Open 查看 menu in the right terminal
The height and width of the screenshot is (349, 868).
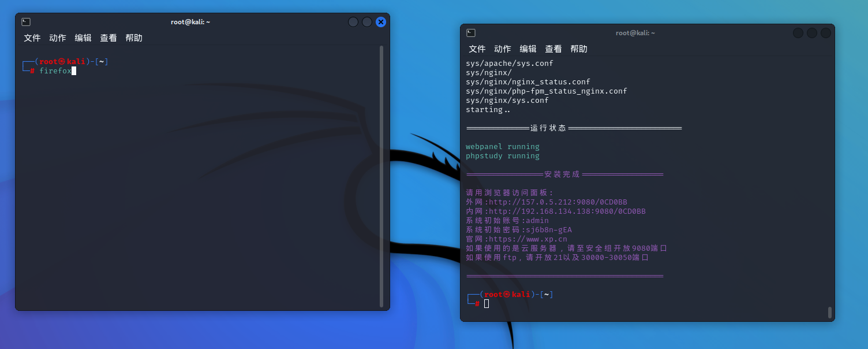pyautogui.click(x=553, y=49)
